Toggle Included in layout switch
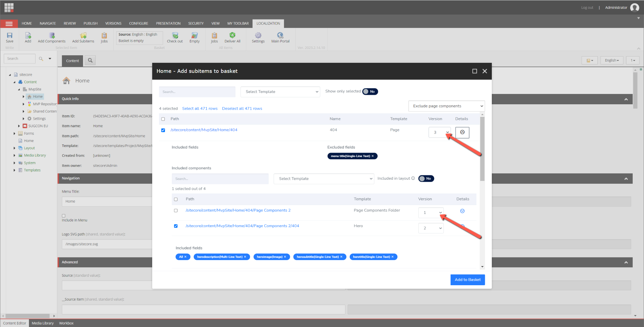This screenshot has height=327, width=644. (426, 178)
